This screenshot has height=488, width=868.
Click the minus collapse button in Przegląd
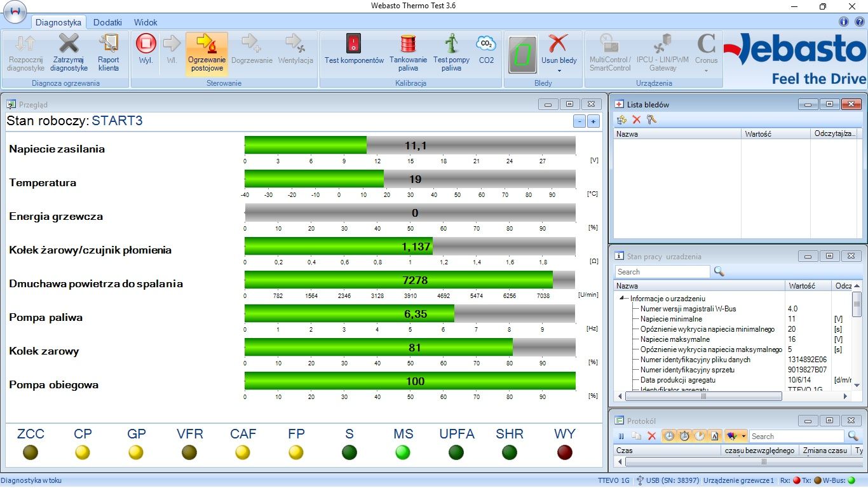coord(579,121)
